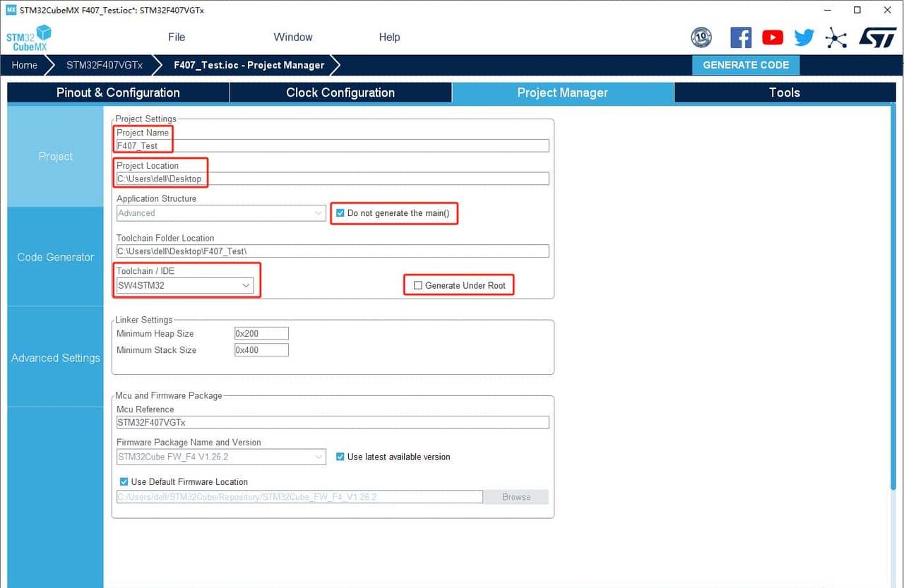Click the MX app icon in title bar
This screenshot has width=904, height=588.
point(11,10)
